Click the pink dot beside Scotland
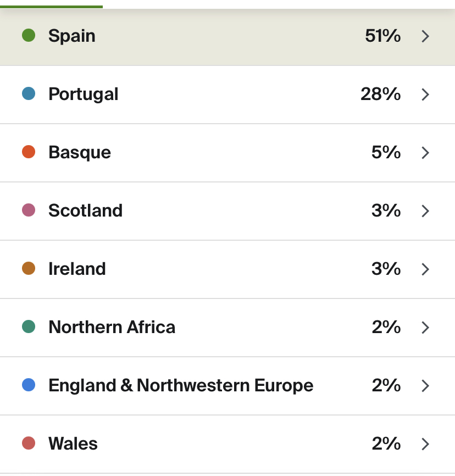Viewport: 455px width, 476px height. coord(29,211)
